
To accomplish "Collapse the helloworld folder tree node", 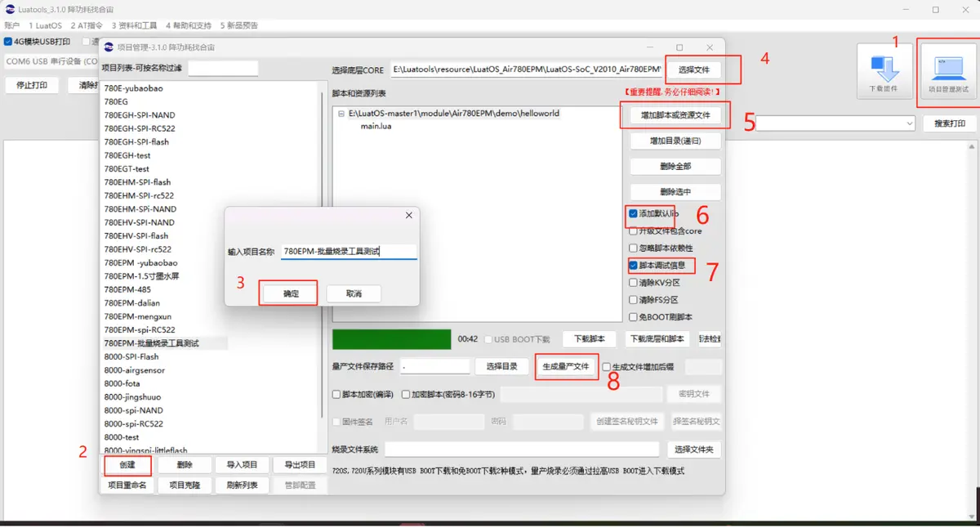I will tap(341, 114).
